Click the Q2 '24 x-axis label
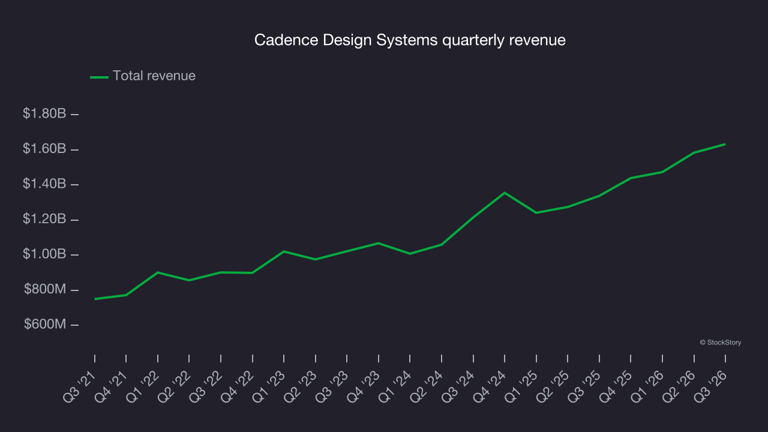 point(426,387)
